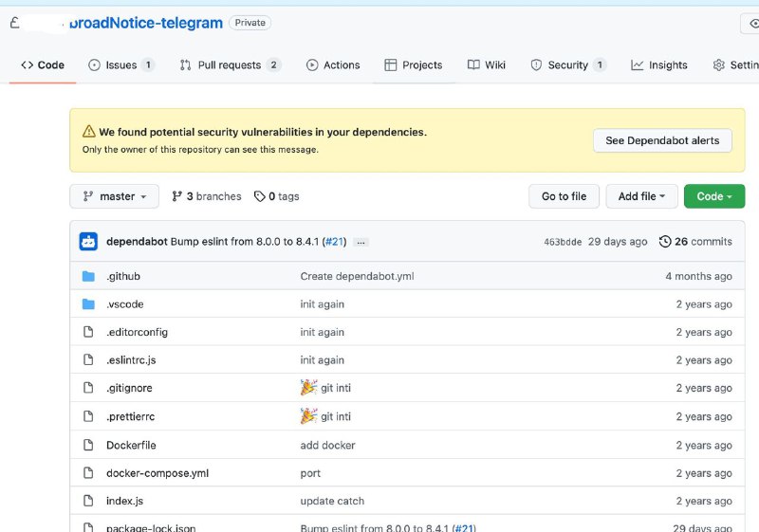This screenshot has width=759, height=532.
Task: Open the master branch dropdown
Action: 114,196
